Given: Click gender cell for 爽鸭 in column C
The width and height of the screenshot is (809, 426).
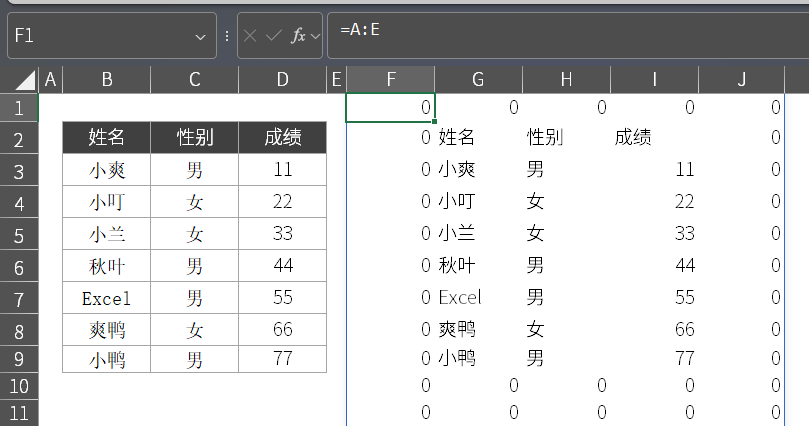Looking at the screenshot, I should (195, 330).
